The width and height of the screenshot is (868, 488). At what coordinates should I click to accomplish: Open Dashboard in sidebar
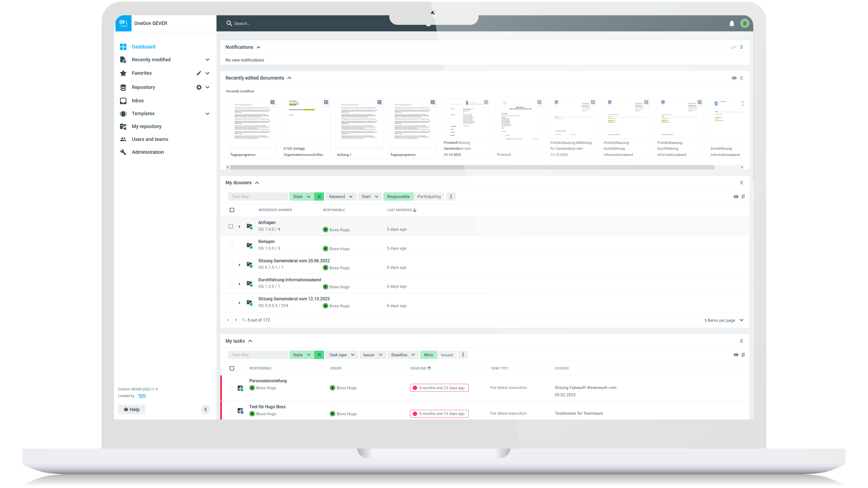(x=143, y=47)
